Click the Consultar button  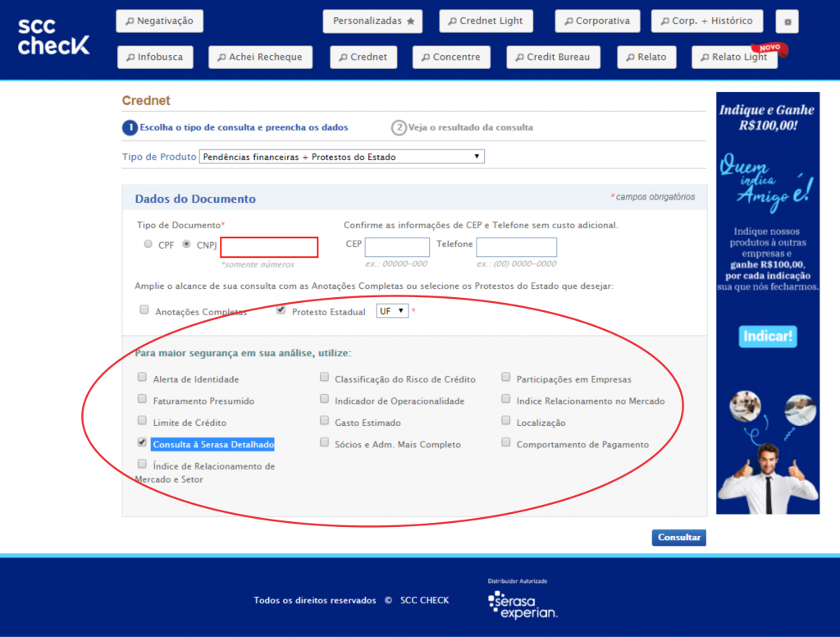(x=678, y=538)
